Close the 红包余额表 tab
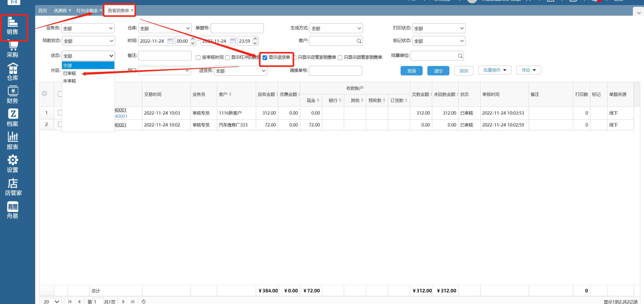 click(101, 10)
